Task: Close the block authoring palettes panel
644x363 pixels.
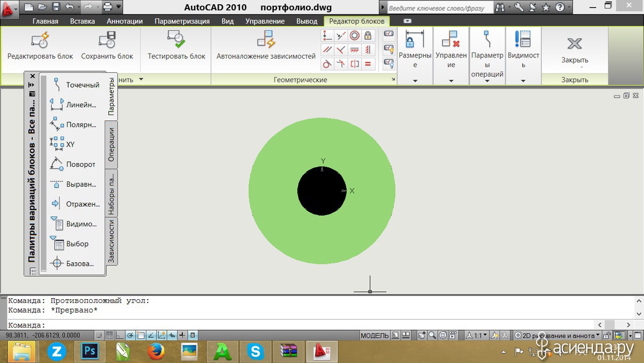Action: click(32, 76)
